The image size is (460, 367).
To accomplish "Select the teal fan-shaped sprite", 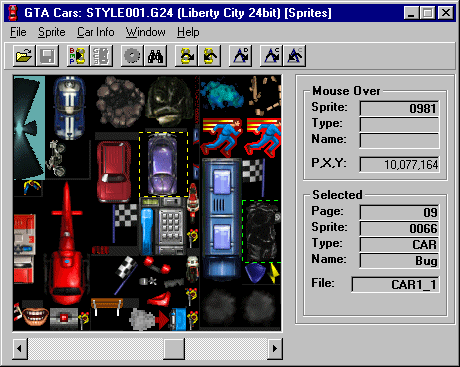I will [x=29, y=128].
